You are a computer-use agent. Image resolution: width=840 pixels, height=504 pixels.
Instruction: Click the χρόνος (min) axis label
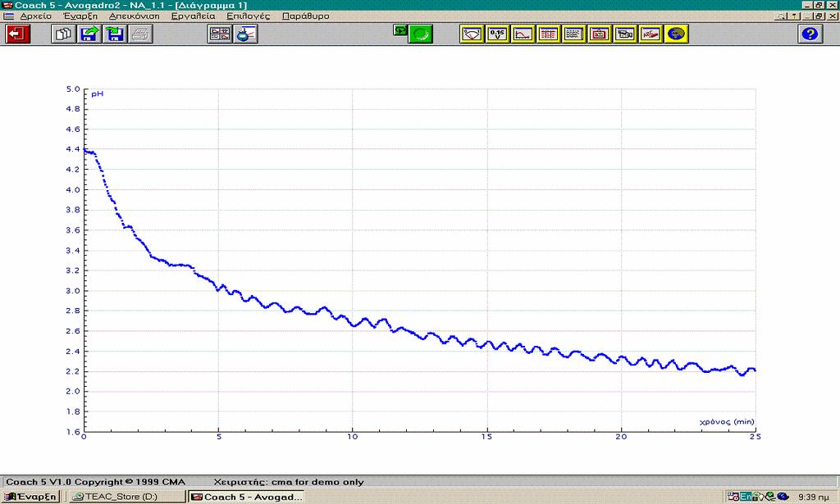pyautogui.click(x=727, y=421)
